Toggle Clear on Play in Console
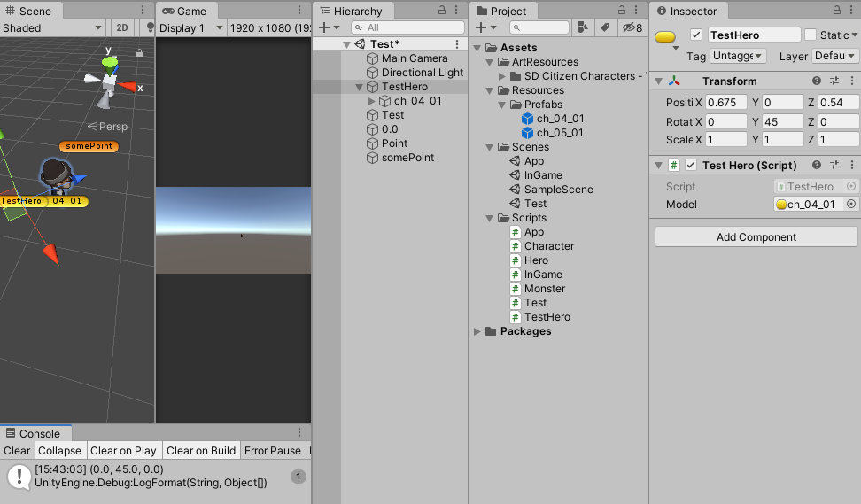 click(123, 450)
